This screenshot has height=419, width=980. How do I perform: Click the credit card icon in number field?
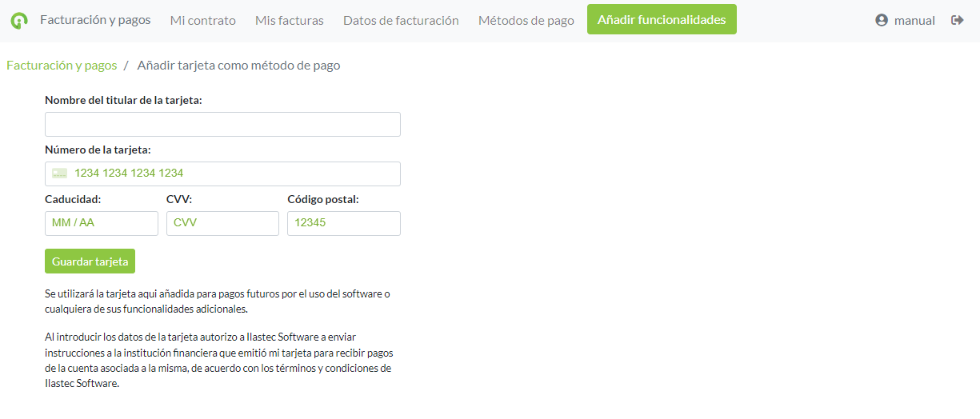(x=60, y=174)
